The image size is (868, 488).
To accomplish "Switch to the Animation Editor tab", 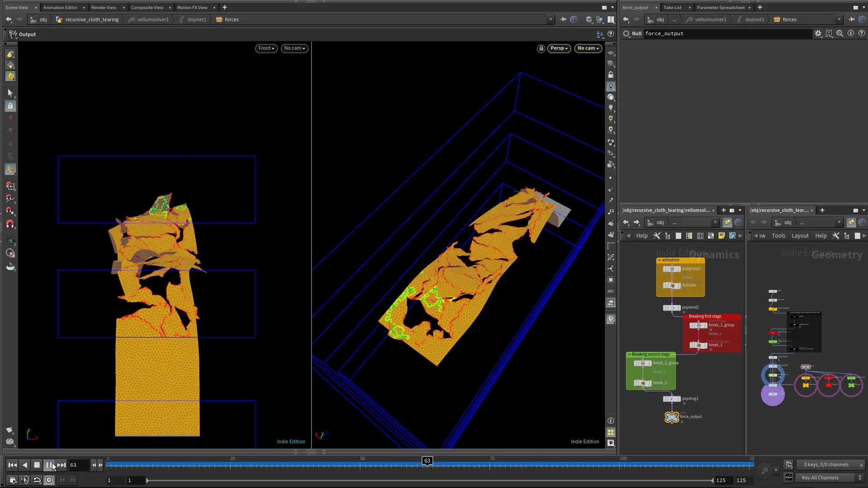I will pos(61,7).
